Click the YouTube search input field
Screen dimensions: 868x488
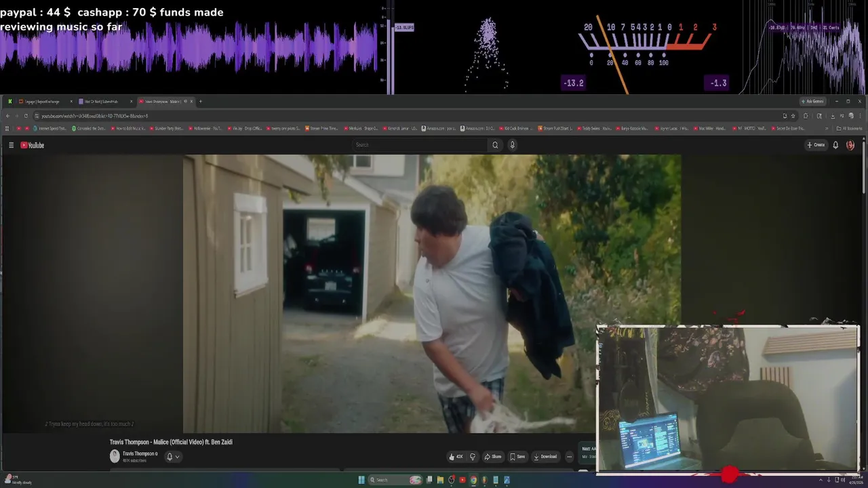coord(420,145)
